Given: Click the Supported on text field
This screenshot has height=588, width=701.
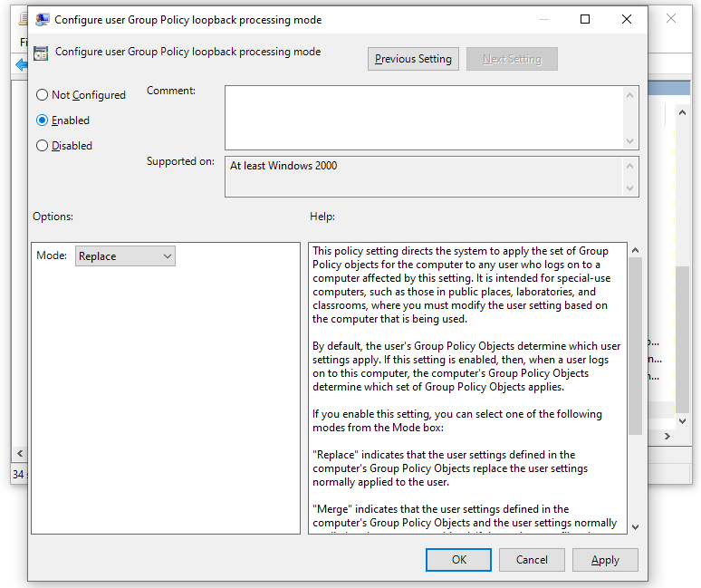Looking at the screenshot, I should tap(424, 177).
